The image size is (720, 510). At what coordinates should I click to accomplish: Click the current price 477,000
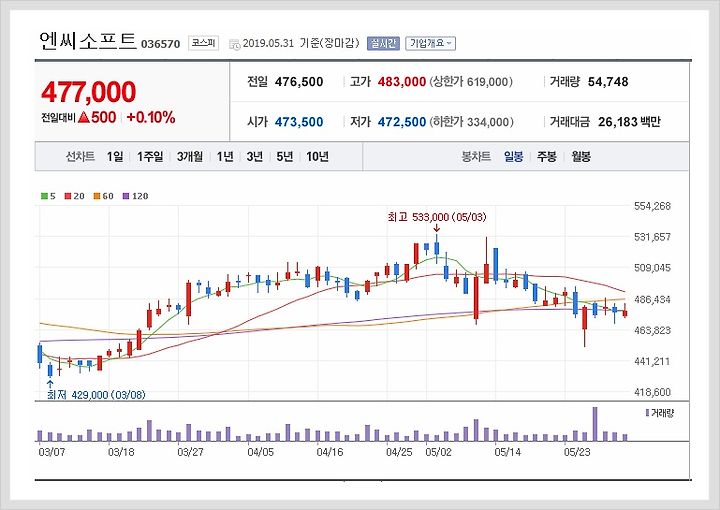click(89, 92)
